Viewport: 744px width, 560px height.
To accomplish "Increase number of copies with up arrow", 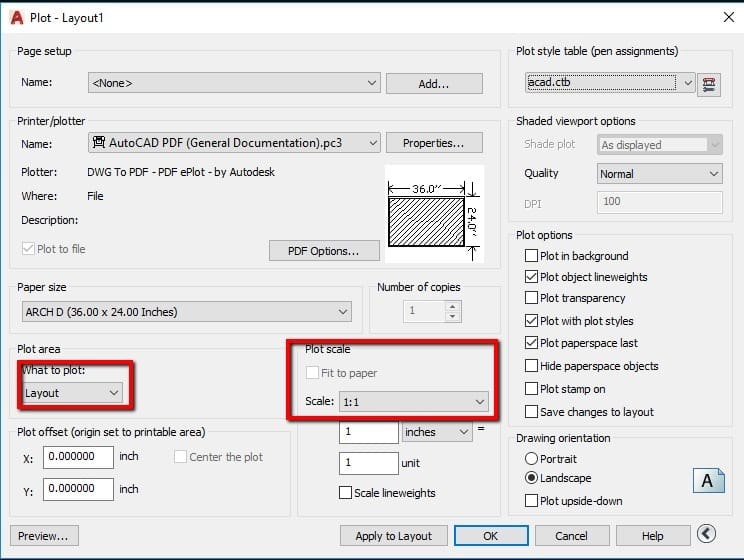I will click(x=453, y=306).
